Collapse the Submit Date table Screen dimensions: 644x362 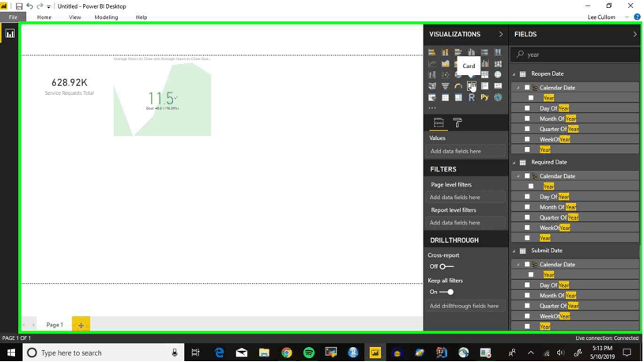coord(514,251)
